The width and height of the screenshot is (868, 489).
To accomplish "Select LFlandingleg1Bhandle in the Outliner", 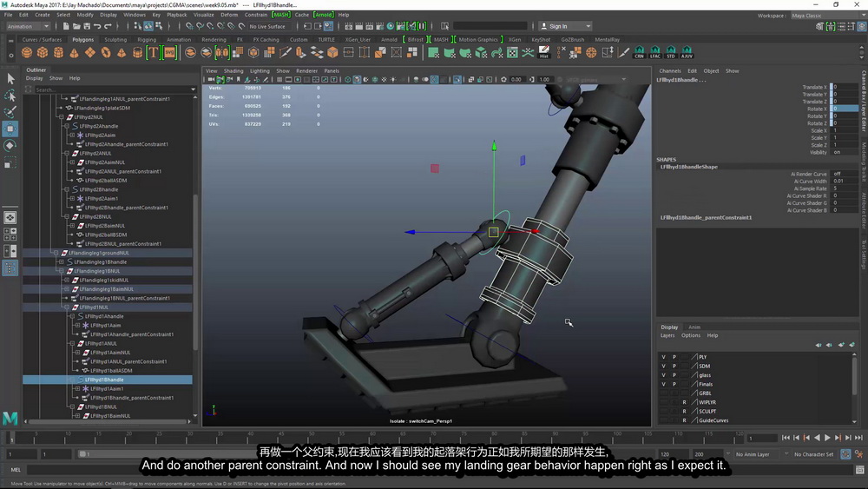I will [x=100, y=262].
